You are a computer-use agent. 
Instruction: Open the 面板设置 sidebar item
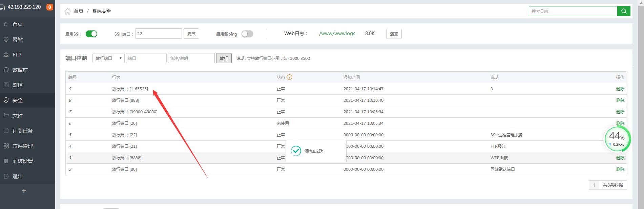22,161
